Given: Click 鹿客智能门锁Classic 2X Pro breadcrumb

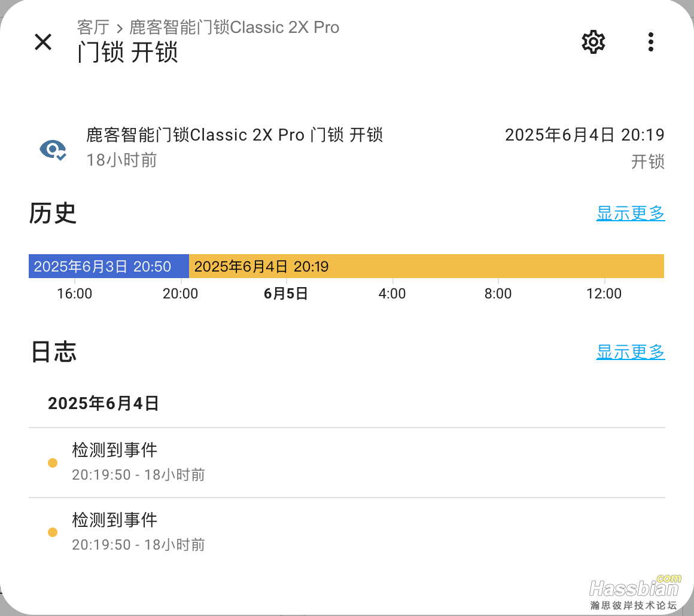Looking at the screenshot, I should [x=234, y=28].
